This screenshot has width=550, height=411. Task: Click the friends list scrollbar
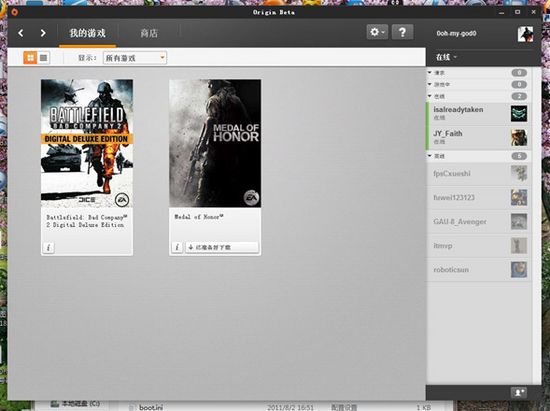click(x=536, y=225)
